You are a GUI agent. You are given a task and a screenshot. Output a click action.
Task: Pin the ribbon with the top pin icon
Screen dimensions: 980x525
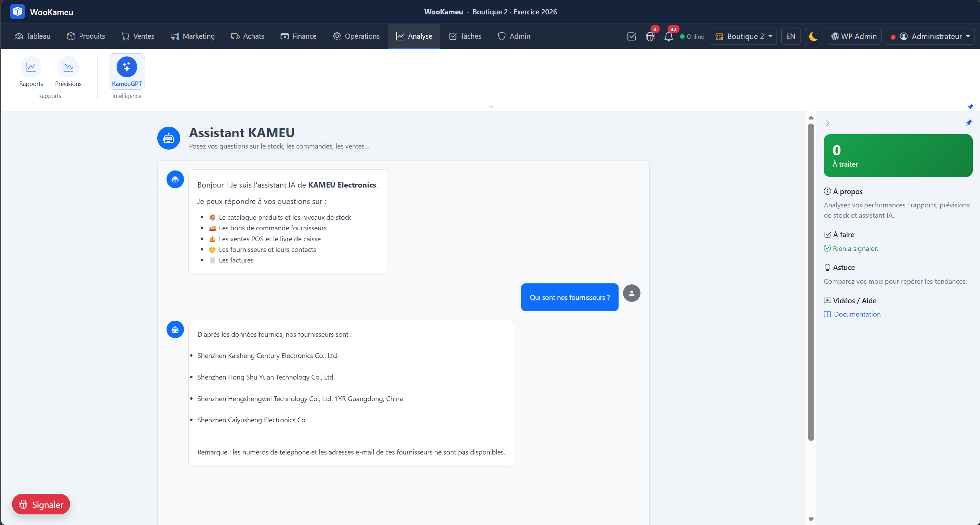point(970,107)
